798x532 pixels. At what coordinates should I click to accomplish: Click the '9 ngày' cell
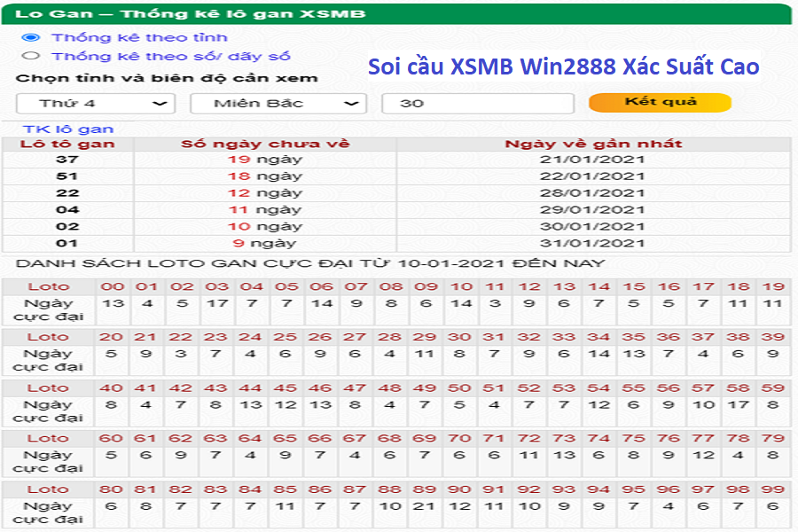[x=265, y=243]
